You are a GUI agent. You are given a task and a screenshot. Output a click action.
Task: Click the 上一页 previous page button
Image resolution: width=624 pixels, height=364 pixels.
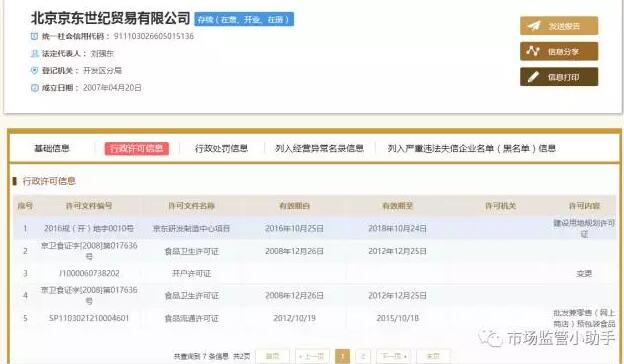[312, 356]
